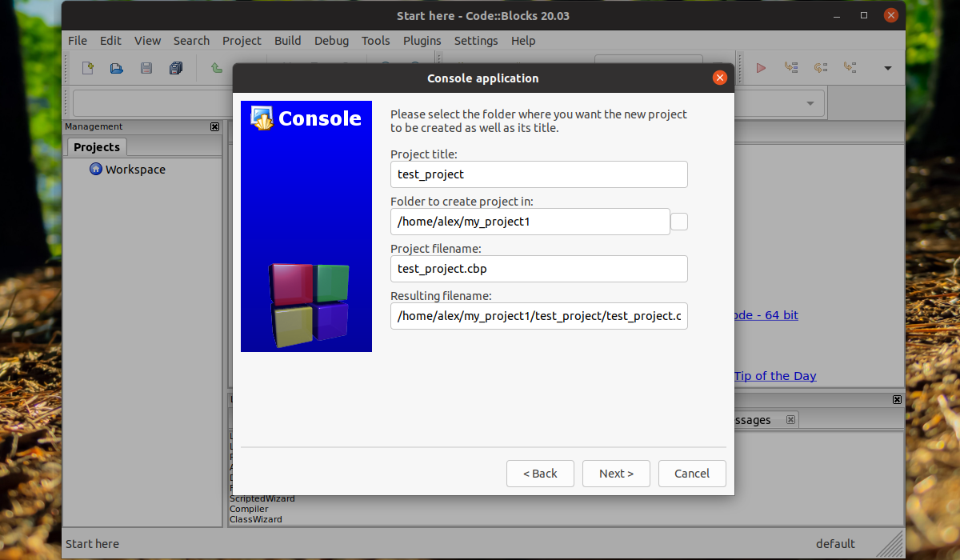Select the Workspace tree item label
The height and width of the screenshot is (560, 960).
tap(135, 170)
